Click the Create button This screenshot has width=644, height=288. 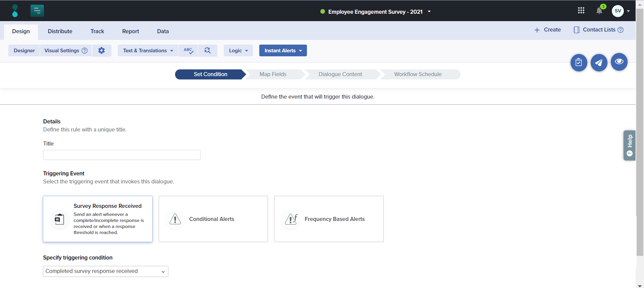547,30
